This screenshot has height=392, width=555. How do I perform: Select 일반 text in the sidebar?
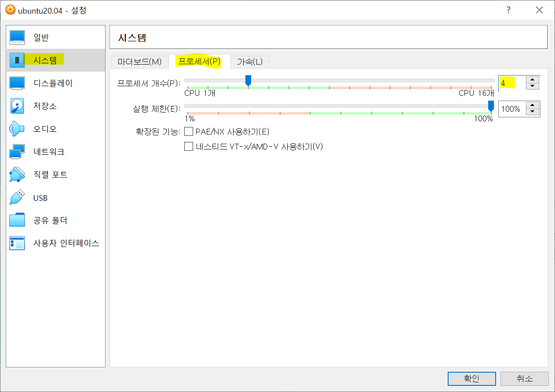[x=41, y=38]
